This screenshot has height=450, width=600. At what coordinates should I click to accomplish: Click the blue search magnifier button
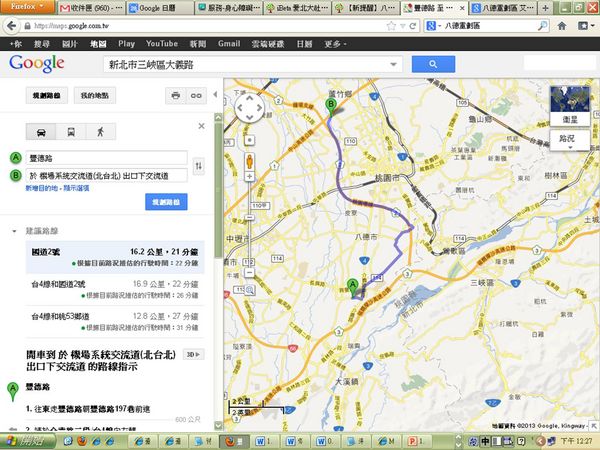tap(434, 64)
